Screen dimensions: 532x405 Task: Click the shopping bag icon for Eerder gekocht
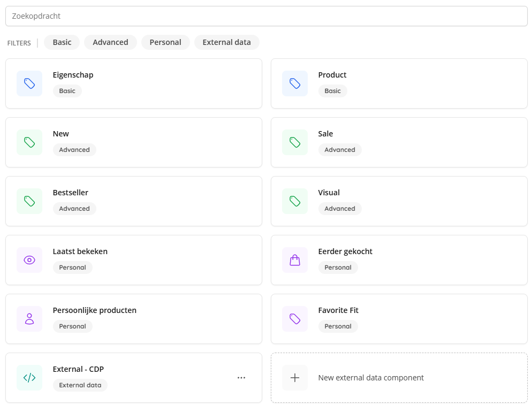[295, 260]
